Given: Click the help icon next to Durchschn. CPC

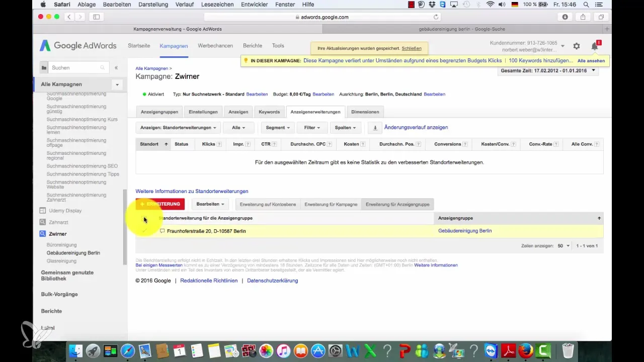Looking at the screenshot, I should pos(330,144).
